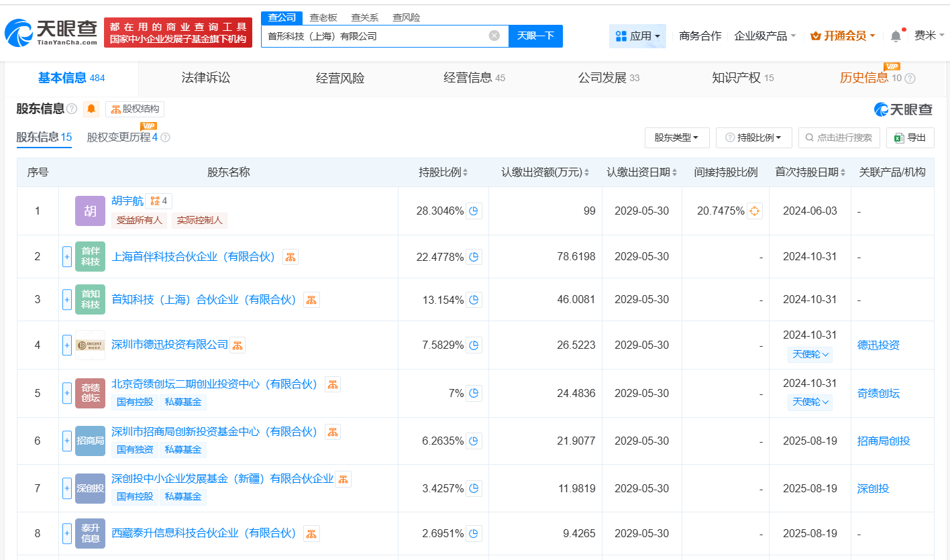
Task: Open pie chart icon beside 胡宇航's 28.3046%
Action: click(475, 210)
